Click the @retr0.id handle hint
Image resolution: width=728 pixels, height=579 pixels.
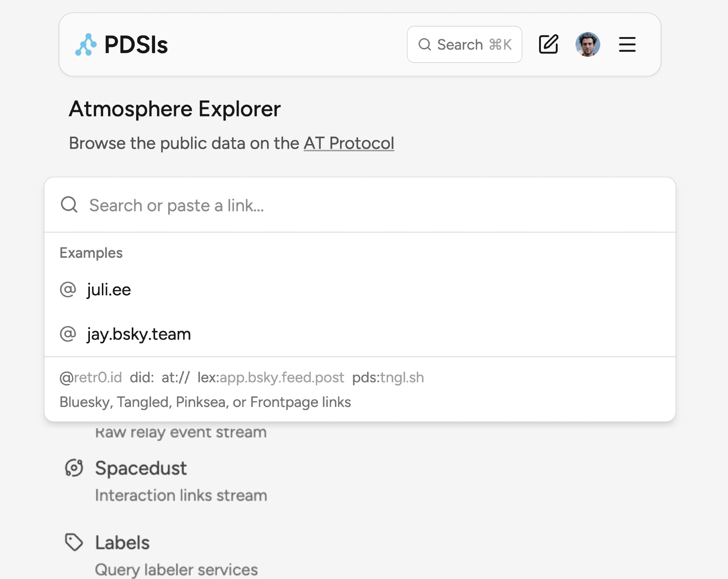pyautogui.click(x=91, y=378)
